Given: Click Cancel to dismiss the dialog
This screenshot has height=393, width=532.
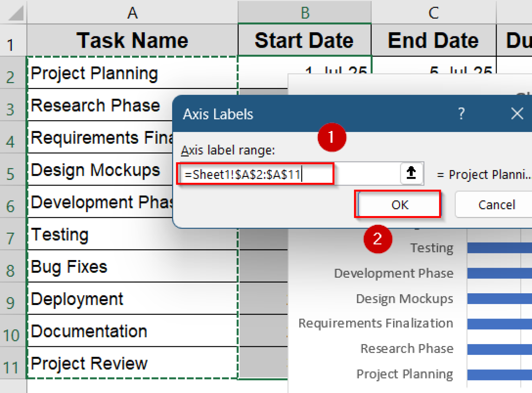Looking at the screenshot, I should pos(497,205).
